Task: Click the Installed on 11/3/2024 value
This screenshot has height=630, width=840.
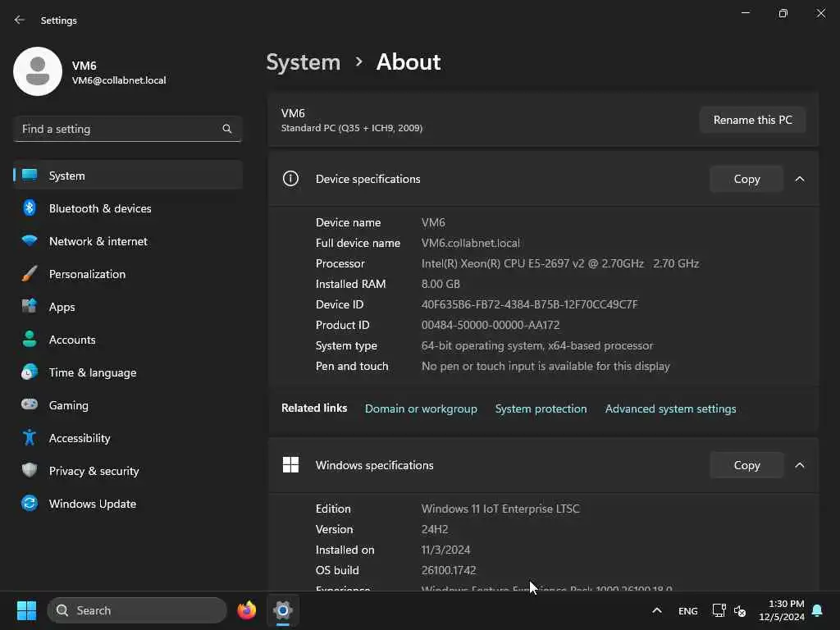Action: [x=445, y=550]
